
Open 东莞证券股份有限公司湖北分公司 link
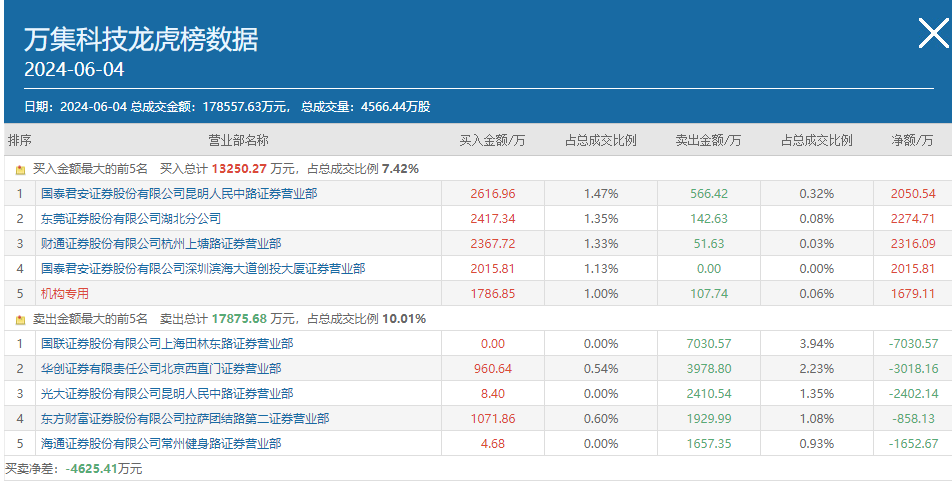(131, 219)
